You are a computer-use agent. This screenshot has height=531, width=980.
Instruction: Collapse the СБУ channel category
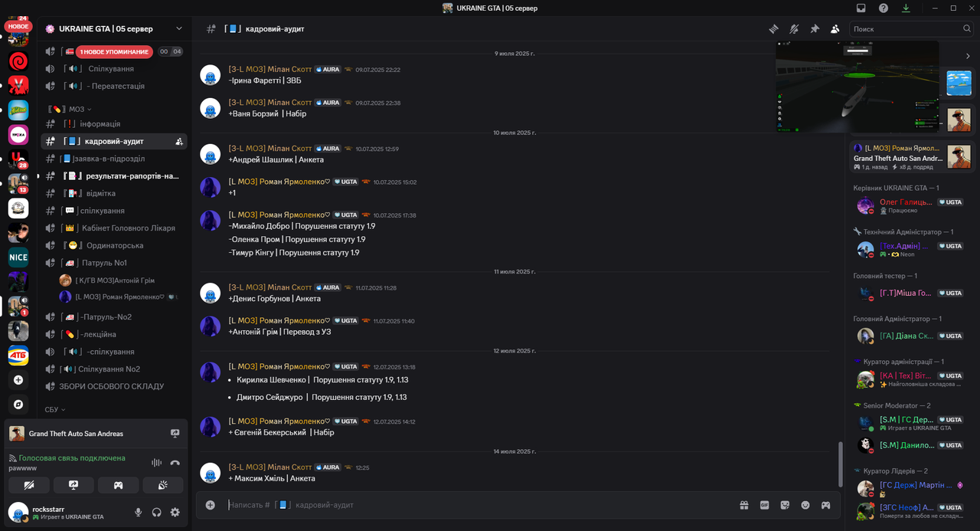tap(55, 409)
